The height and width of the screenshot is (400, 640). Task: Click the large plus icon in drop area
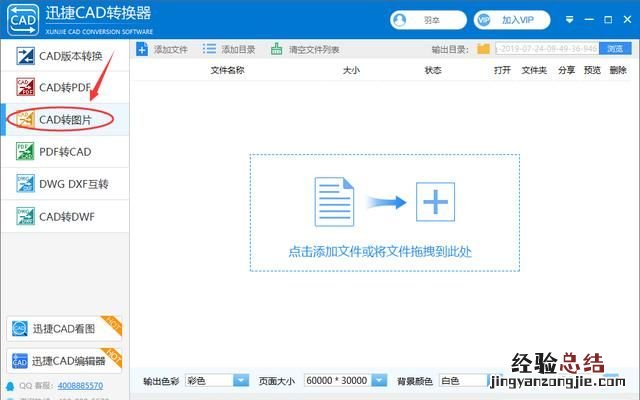click(x=436, y=202)
